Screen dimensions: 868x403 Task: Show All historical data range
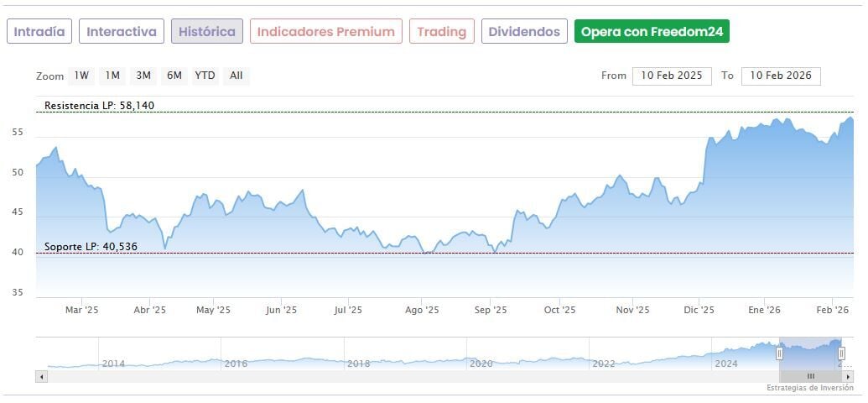point(236,76)
